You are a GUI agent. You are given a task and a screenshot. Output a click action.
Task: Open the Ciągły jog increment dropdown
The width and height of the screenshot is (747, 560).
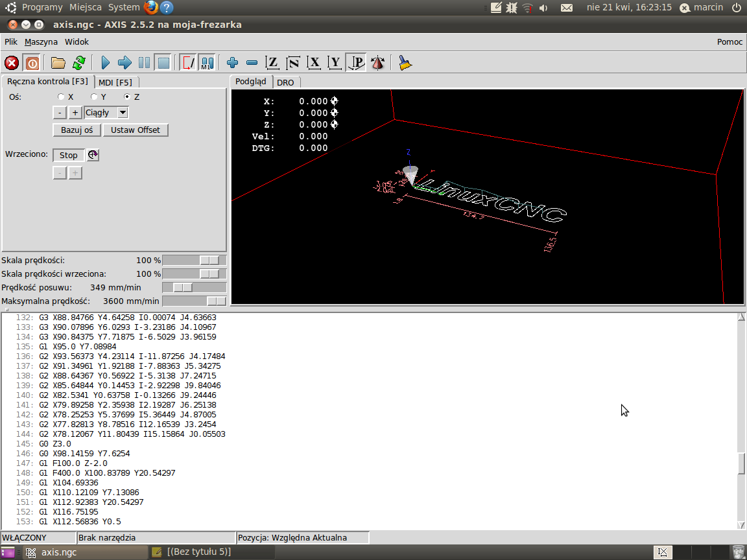tap(123, 113)
